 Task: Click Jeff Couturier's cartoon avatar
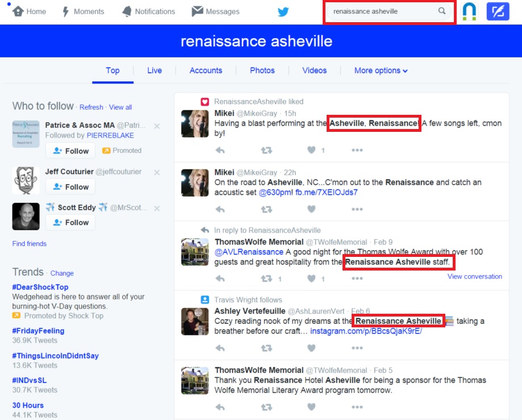click(26, 181)
